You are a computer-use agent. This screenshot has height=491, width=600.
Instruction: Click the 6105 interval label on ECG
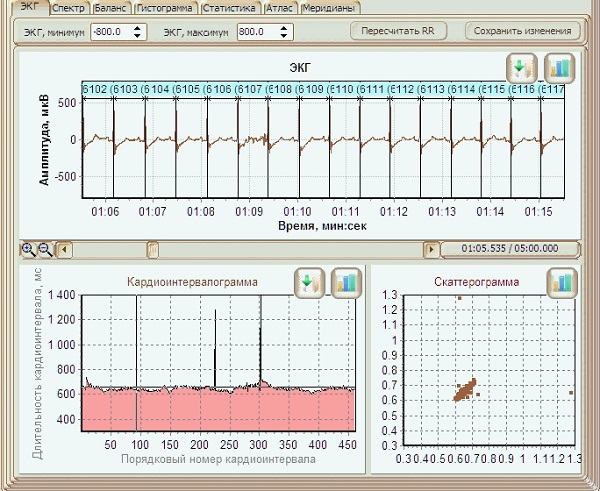point(188,90)
